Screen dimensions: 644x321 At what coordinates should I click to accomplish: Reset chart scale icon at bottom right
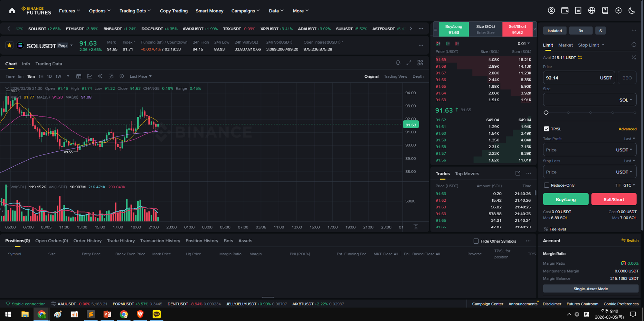click(x=416, y=227)
